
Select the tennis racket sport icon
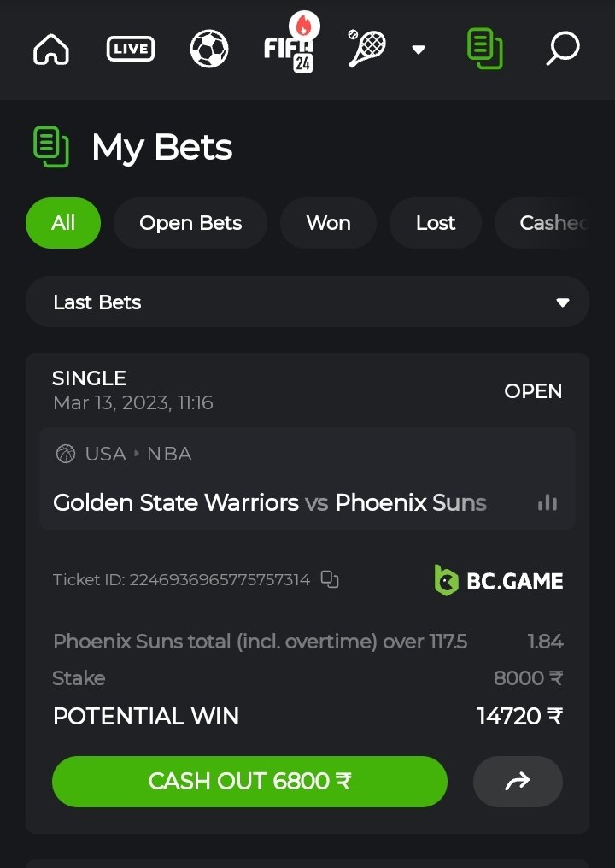366,49
